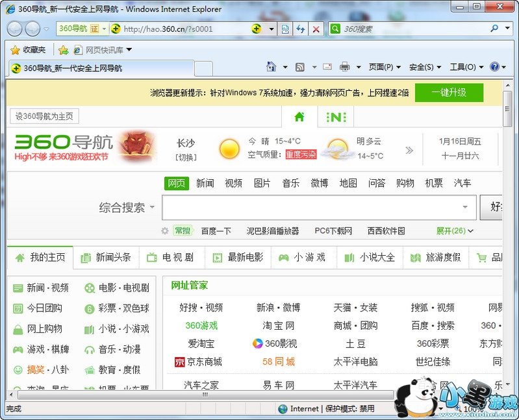519x420 pixels.
Task: Click green home icon tab on 360 page
Action: [x=299, y=117]
